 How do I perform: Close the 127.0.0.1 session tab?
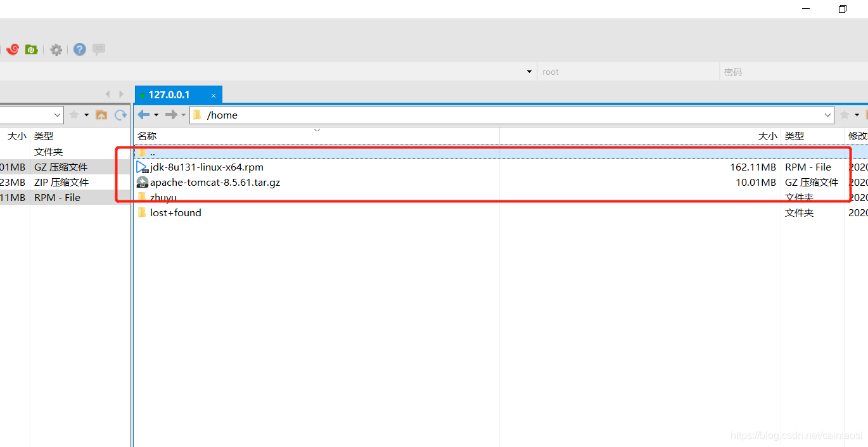(214, 96)
